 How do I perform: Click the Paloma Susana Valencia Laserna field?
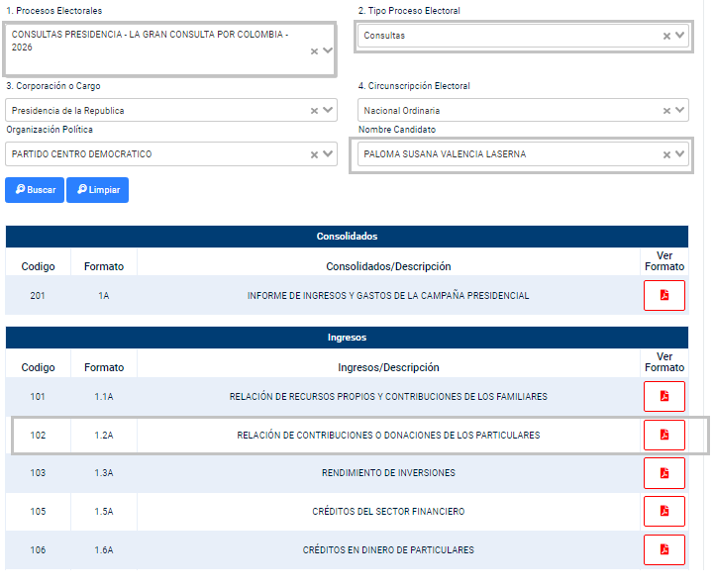point(523,154)
